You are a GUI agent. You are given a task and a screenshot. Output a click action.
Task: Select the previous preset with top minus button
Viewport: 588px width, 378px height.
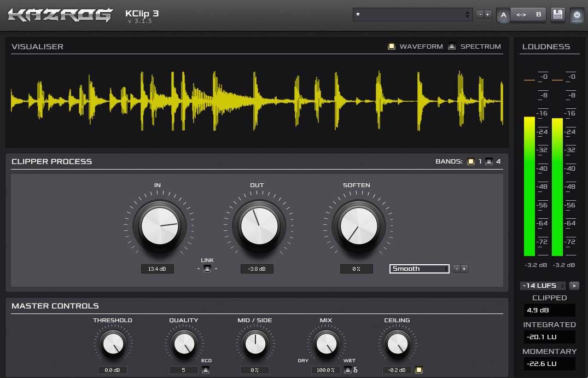(480, 15)
